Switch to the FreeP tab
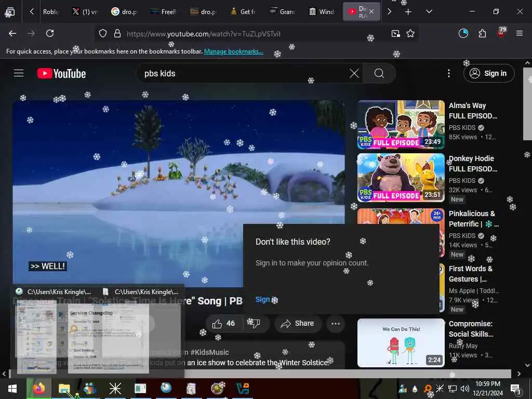 [x=164, y=12]
